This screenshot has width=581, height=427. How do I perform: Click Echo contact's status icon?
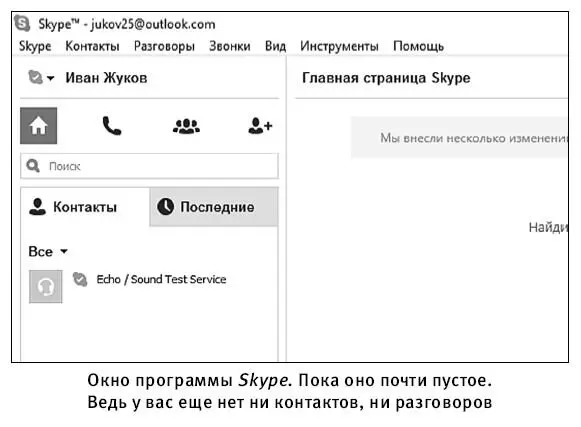click(80, 279)
